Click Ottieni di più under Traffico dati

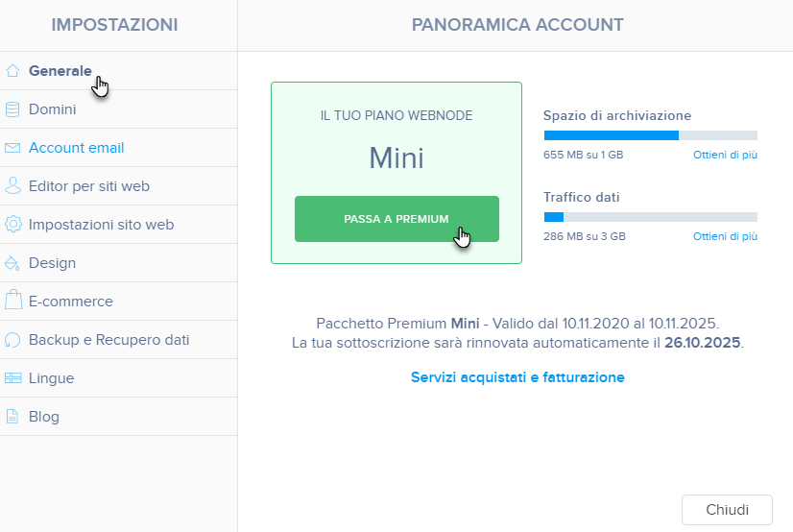[x=725, y=236]
